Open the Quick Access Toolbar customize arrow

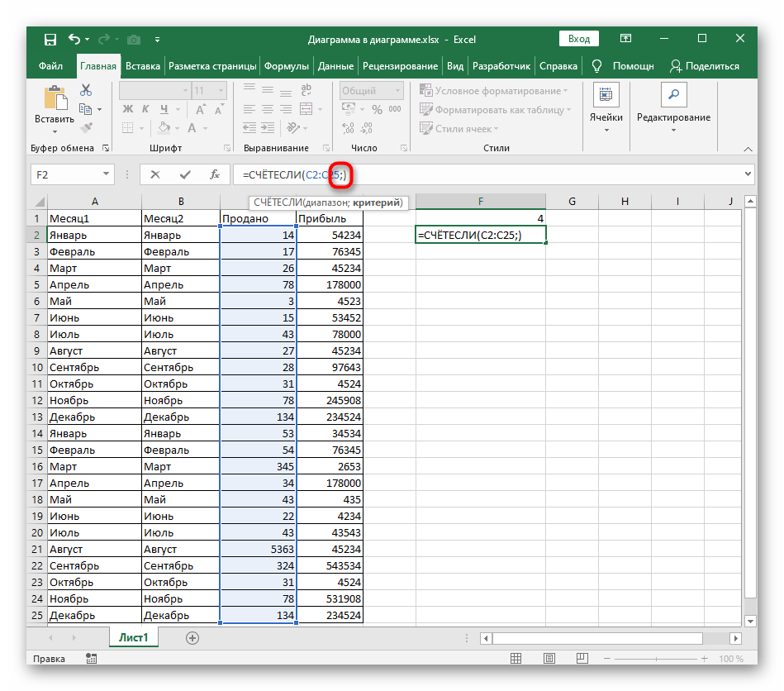click(x=158, y=40)
